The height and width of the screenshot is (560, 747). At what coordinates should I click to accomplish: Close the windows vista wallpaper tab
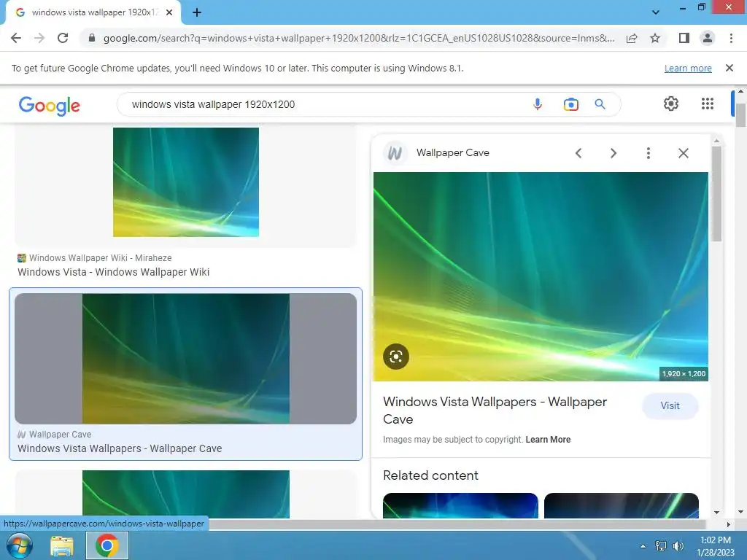pos(169,12)
